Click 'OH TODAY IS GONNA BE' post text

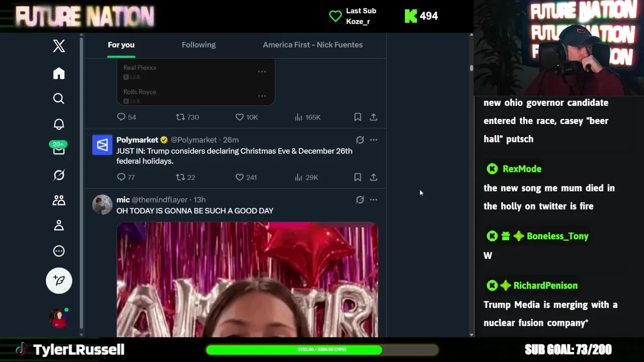point(195,211)
